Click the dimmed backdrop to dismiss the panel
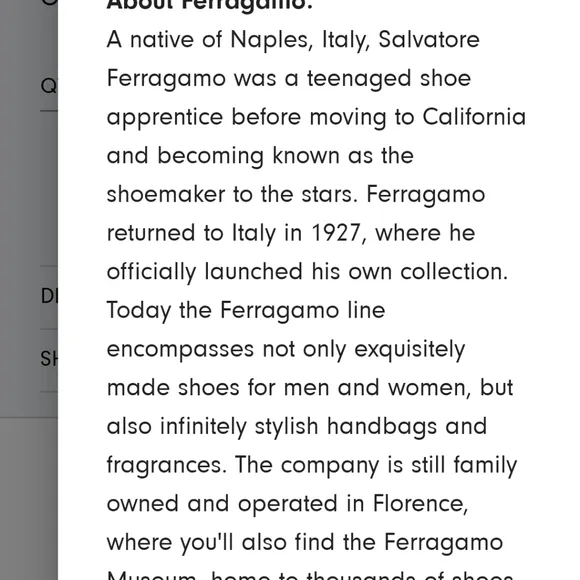The height and width of the screenshot is (580, 580). click(x=29, y=499)
